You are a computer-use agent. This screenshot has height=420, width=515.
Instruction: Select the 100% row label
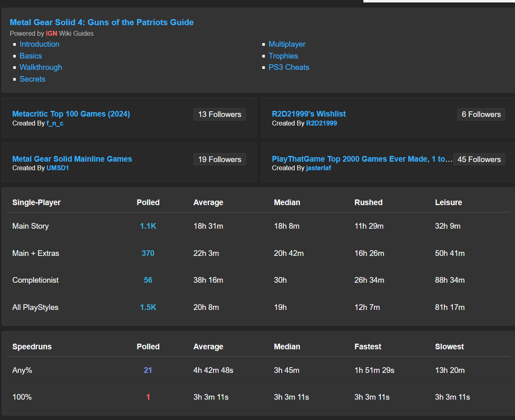22,397
